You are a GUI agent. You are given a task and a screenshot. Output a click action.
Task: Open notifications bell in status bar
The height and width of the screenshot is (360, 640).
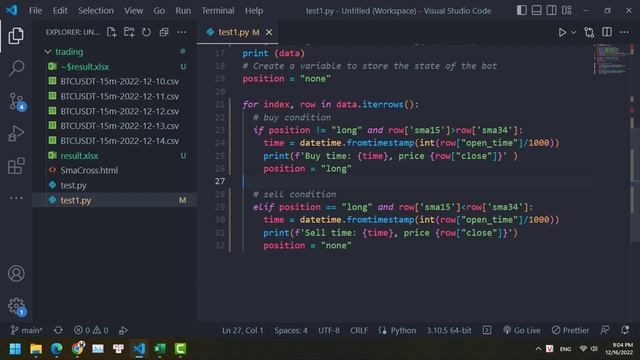[x=625, y=330]
